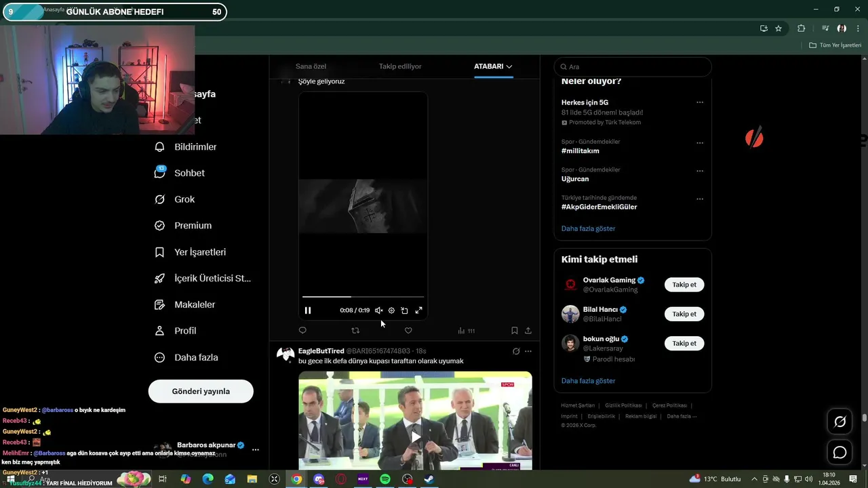This screenshot has width=868, height=488.
Task: Show more follow suggestions link
Action: coord(589,381)
